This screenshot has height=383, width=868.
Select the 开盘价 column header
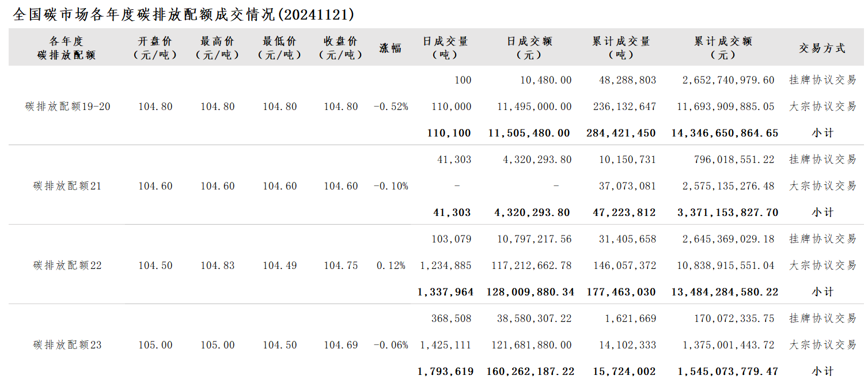[x=155, y=48]
